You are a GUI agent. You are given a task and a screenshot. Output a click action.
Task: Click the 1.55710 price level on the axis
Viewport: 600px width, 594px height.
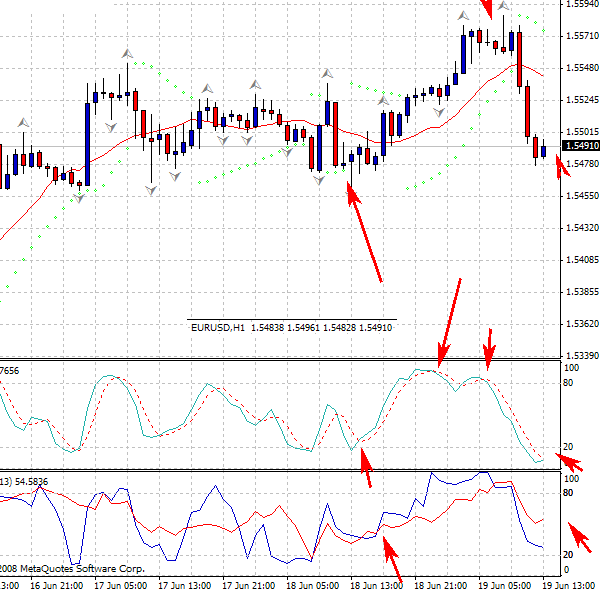581,36
